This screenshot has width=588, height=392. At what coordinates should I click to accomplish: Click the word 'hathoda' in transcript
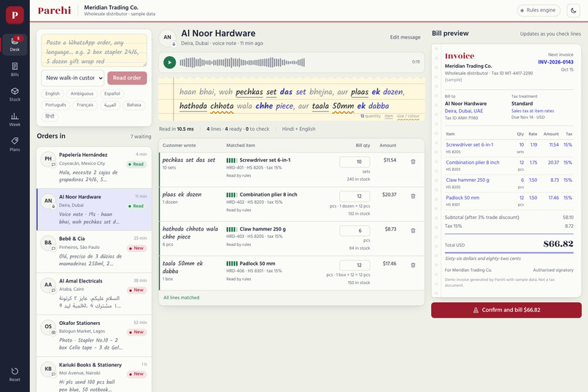(x=193, y=106)
